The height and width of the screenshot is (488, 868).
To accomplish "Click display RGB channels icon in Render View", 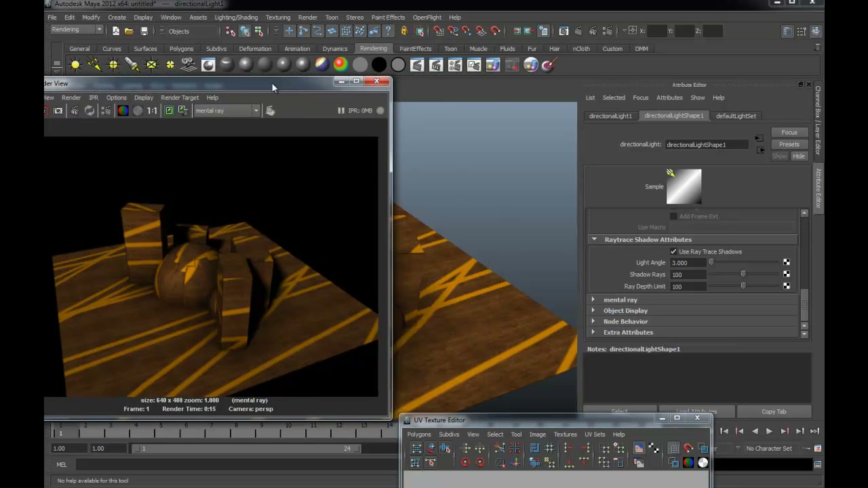I will (x=123, y=110).
